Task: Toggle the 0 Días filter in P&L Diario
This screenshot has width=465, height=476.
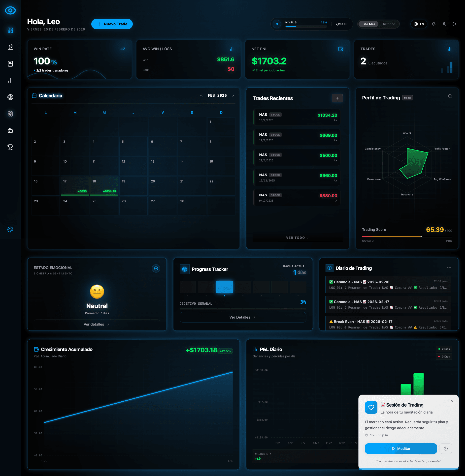Action: point(444,357)
